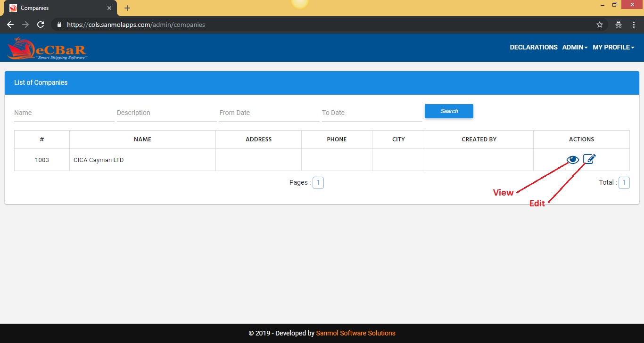Click the To Date field
The image size is (644, 343).
(x=372, y=113)
